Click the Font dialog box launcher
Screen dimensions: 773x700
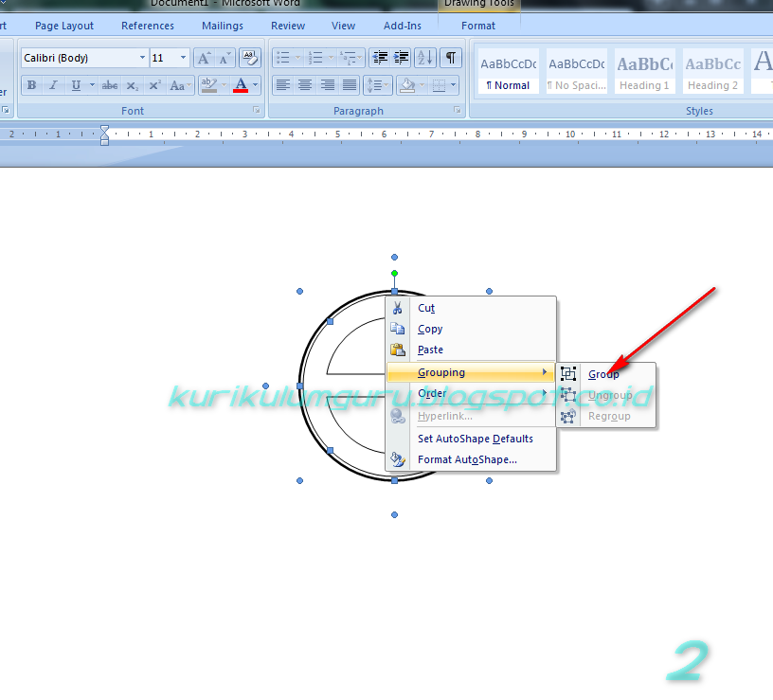click(x=255, y=110)
